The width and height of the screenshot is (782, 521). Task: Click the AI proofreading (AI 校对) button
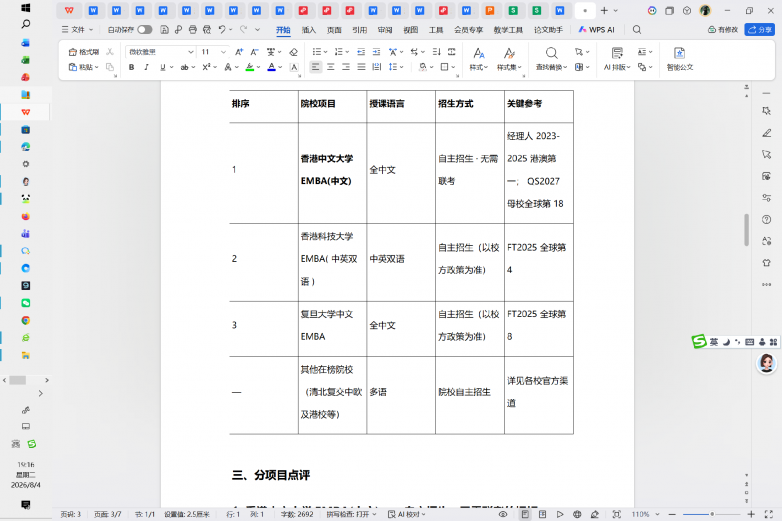(x=407, y=514)
